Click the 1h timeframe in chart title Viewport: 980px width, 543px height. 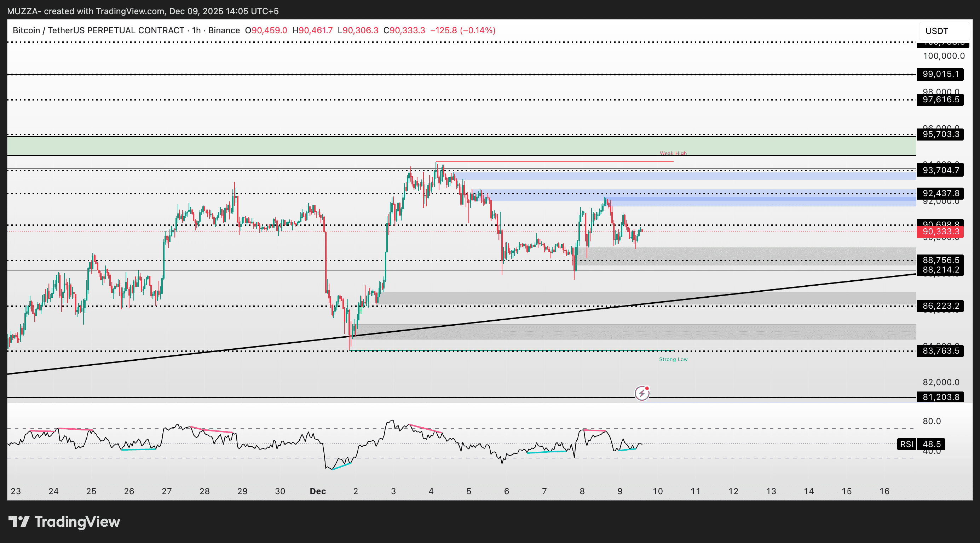coord(196,30)
